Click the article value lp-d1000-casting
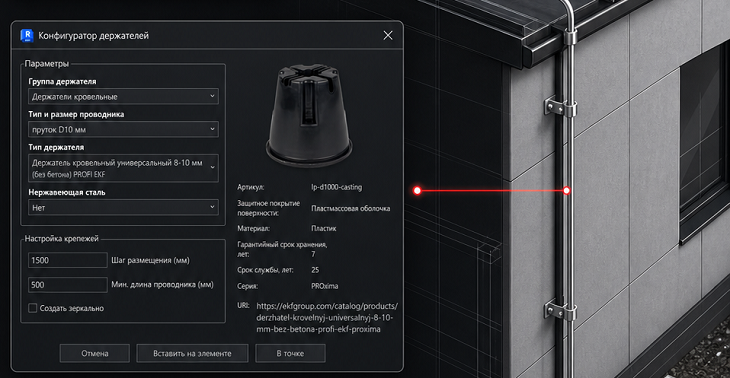This screenshot has width=730, height=378. 337,187
